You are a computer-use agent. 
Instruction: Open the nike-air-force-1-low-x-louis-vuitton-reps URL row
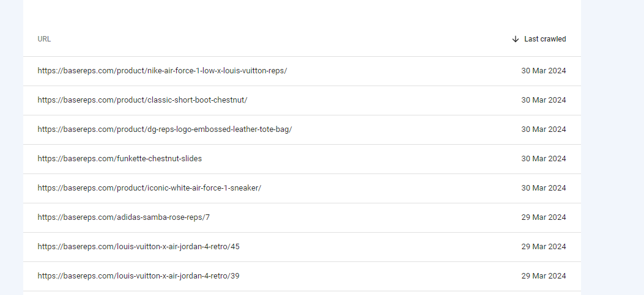[302, 71]
